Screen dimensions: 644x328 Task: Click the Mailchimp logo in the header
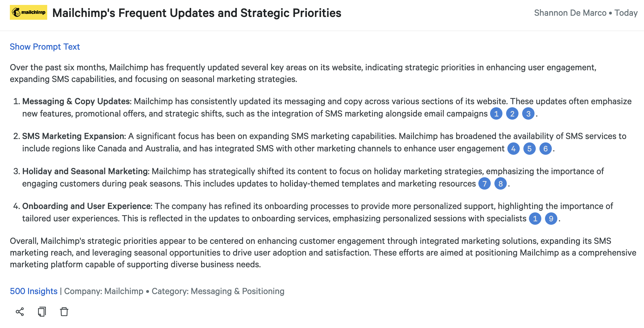pyautogui.click(x=28, y=12)
